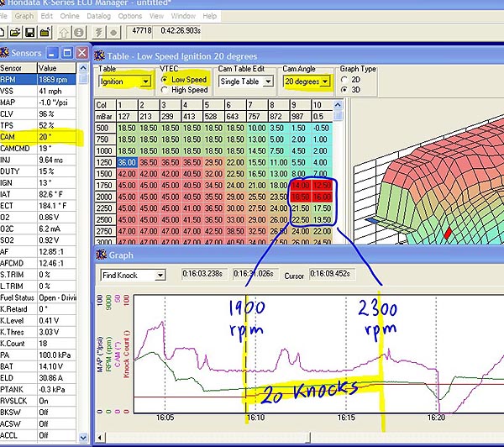The height and width of the screenshot is (447, 504).
Task: Click the Sensor column header
Action: click(18, 68)
